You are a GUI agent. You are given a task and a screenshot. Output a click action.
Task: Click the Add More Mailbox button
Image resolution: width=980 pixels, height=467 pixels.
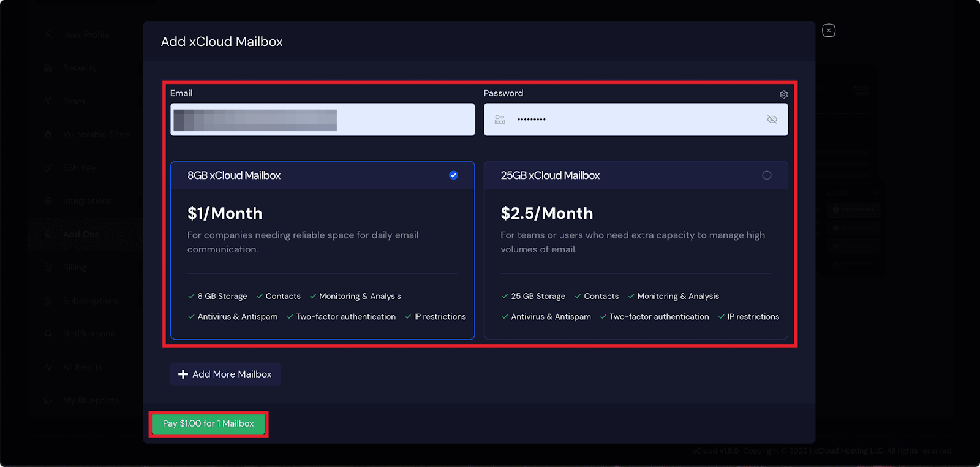pos(225,374)
